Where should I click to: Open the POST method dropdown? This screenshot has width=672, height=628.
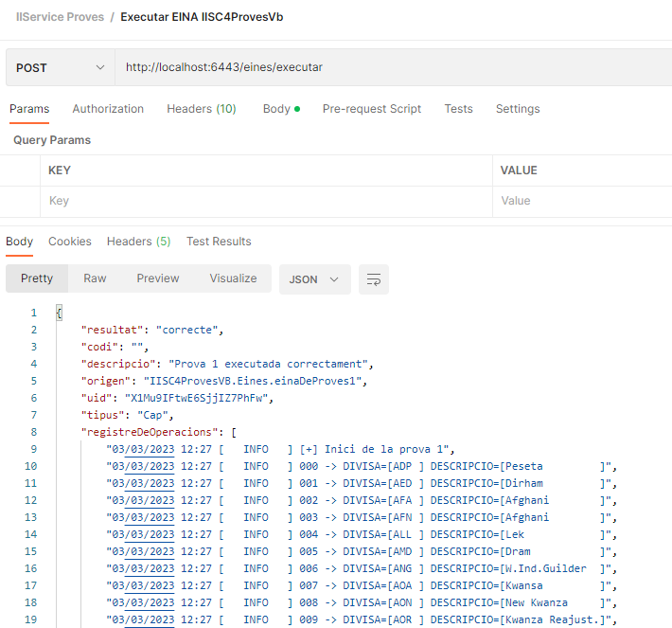pos(61,68)
